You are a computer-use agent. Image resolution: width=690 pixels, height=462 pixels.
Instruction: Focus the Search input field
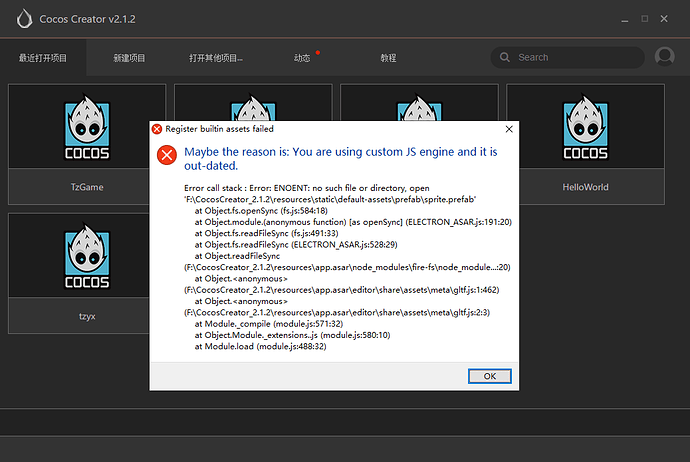pos(568,57)
